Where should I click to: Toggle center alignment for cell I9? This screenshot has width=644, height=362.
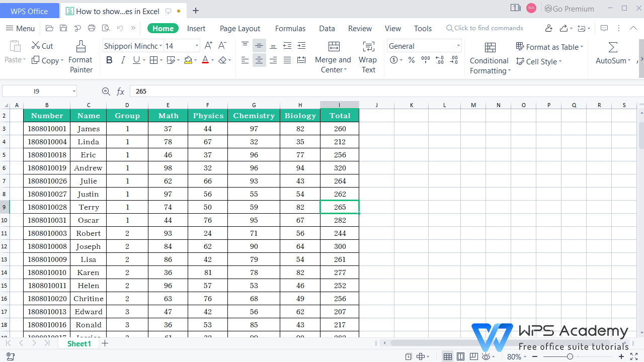259,60
